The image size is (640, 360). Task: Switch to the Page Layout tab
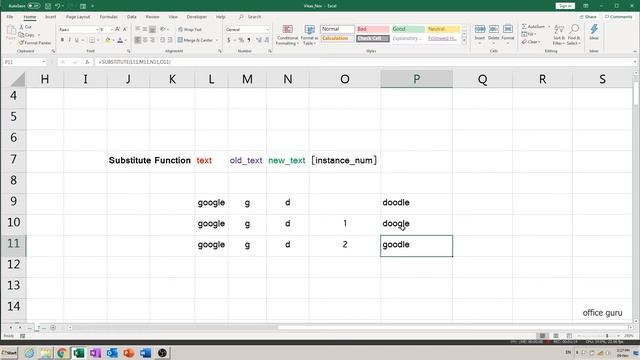pos(78,17)
